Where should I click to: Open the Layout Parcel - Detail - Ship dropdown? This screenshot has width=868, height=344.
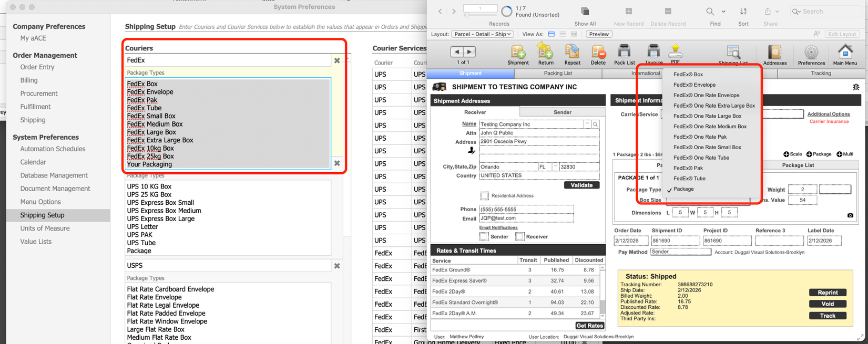click(482, 34)
